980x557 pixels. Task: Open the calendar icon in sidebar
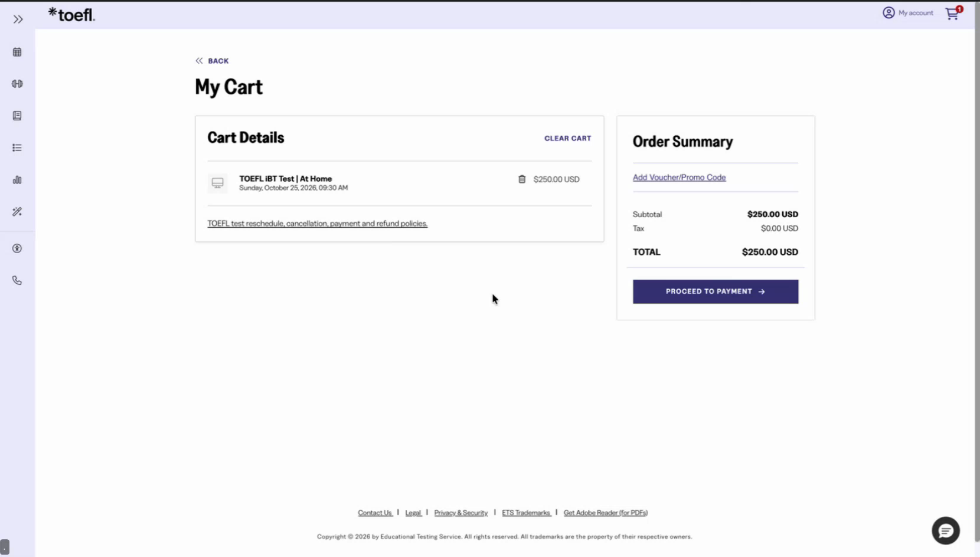(x=17, y=52)
